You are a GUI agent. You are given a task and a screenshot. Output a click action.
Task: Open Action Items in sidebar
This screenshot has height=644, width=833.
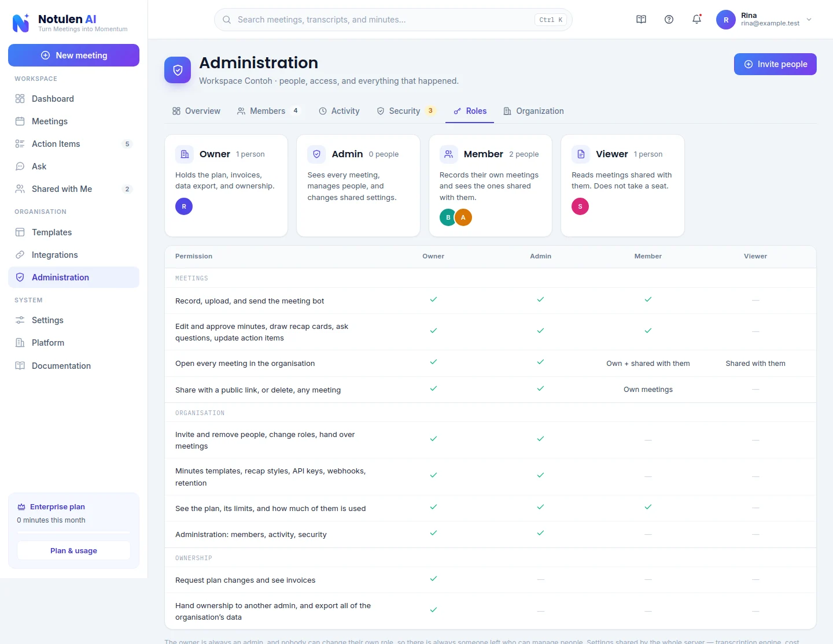coord(73,144)
